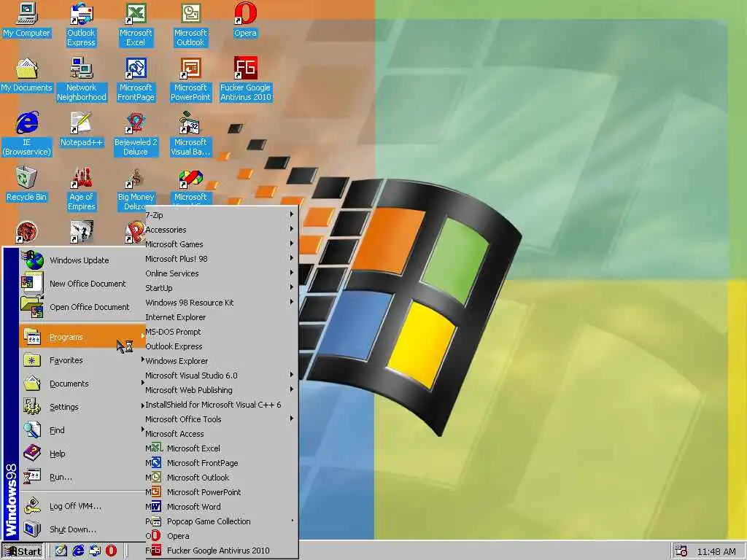Screen dimensions: 747x560
Task: Click Opera icon in Quick Launch
Action: click(x=111, y=551)
